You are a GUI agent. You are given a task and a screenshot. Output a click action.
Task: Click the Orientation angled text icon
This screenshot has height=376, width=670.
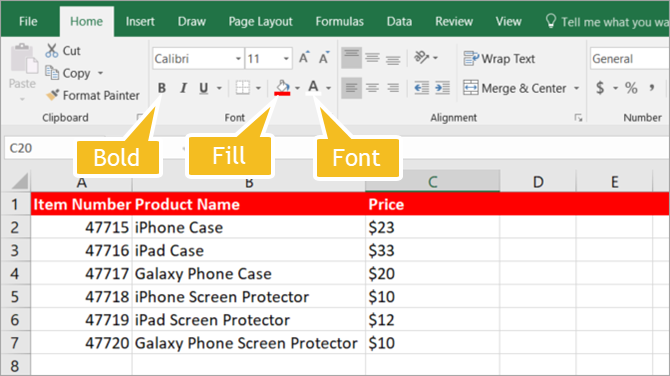[x=421, y=57]
